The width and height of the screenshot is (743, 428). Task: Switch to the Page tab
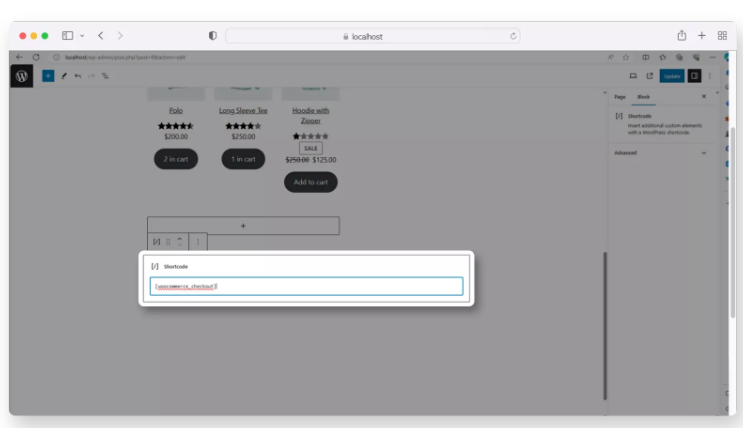620,96
